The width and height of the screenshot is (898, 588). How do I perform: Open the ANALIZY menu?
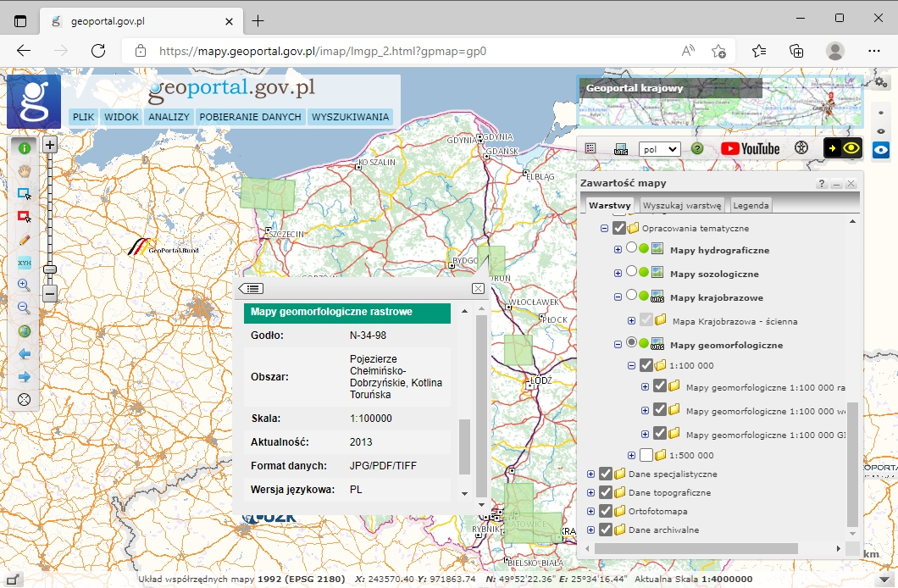pyautogui.click(x=169, y=117)
